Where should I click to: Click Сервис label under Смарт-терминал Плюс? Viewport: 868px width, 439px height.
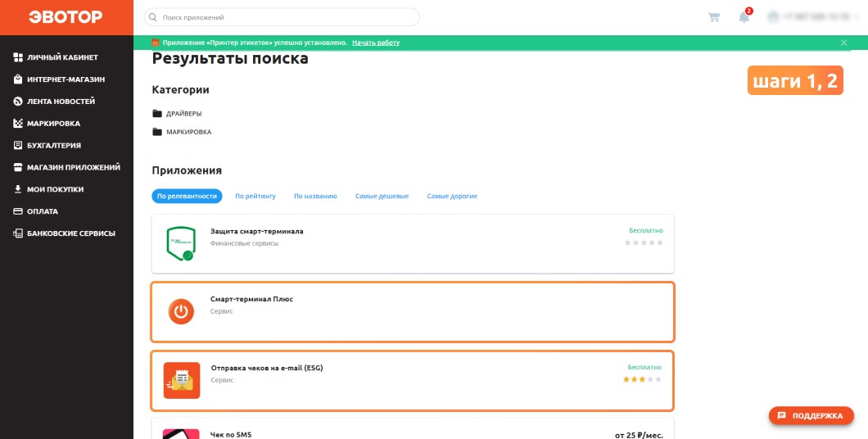point(221,311)
